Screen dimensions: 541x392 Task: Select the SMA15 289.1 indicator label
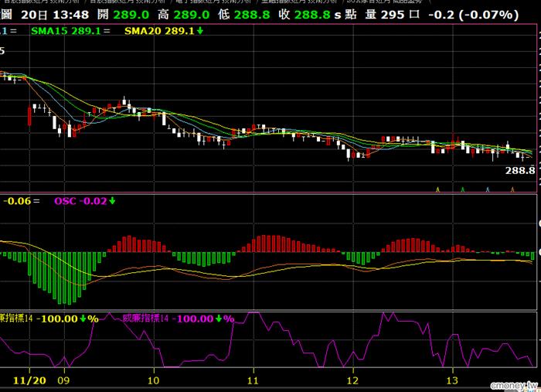tap(66, 31)
